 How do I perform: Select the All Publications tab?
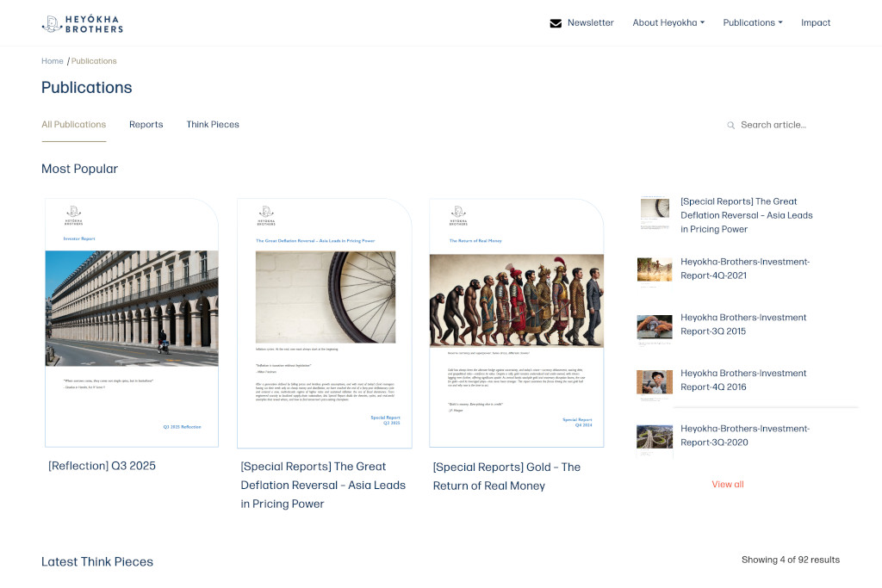click(74, 125)
